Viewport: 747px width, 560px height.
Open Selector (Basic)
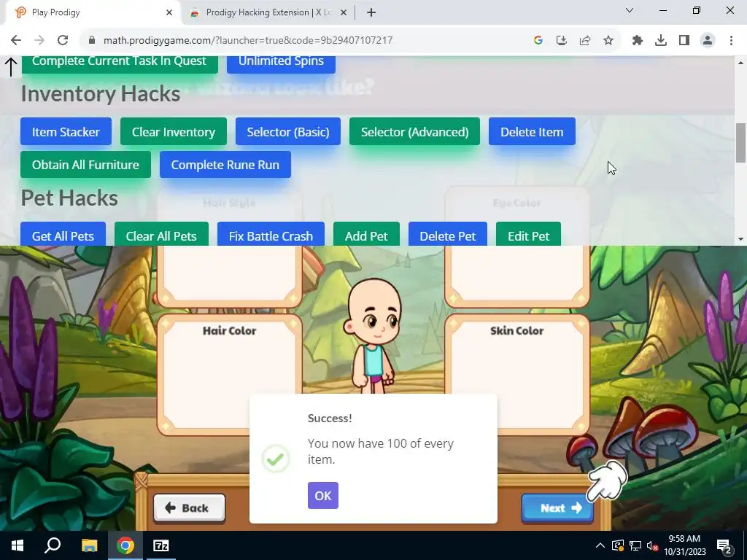pos(287,132)
